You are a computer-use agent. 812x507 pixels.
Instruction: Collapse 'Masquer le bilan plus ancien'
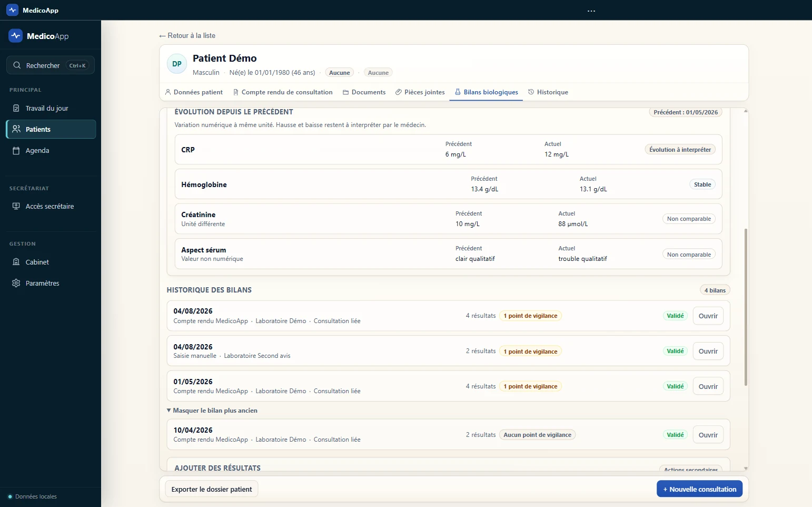pos(212,411)
